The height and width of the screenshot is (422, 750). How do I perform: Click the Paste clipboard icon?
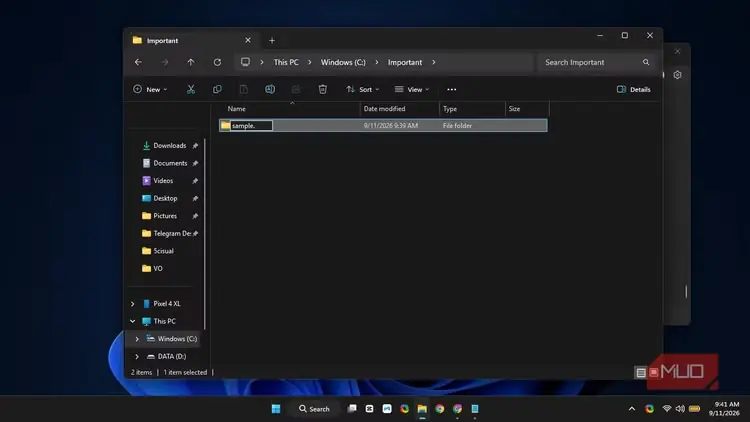pos(243,89)
